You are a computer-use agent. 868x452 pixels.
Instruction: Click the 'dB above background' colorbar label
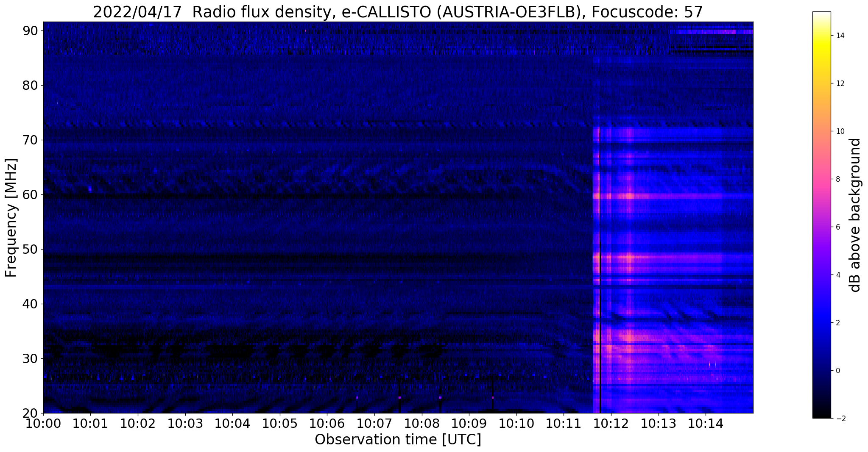click(856, 215)
